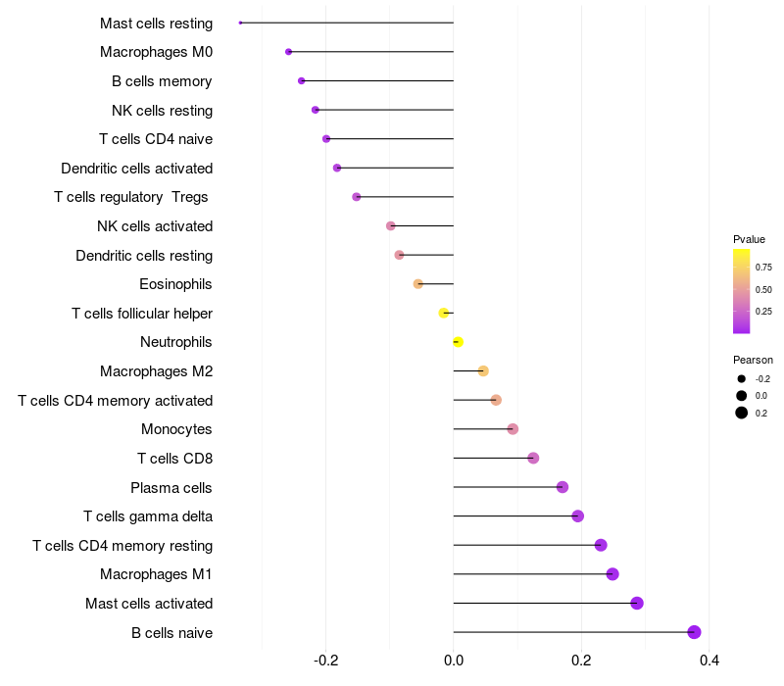784x686 pixels.
Task: Click the Eosinophils orange data point
Action: point(418,284)
